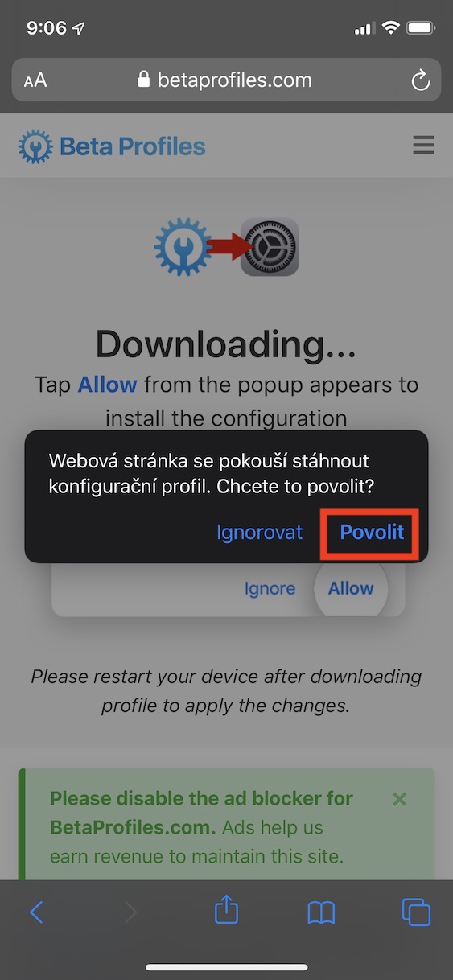Show open tabs overview icon
This screenshot has width=453, height=980.
[x=416, y=912]
